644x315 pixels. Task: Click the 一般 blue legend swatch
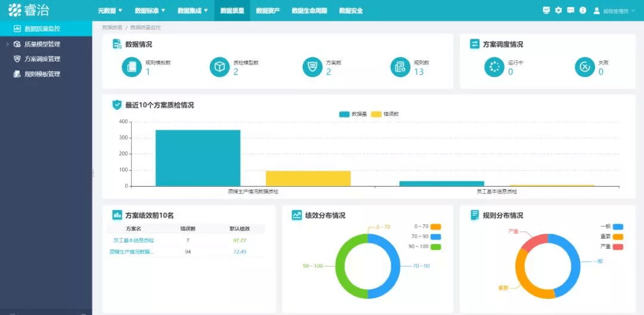click(x=618, y=227)
